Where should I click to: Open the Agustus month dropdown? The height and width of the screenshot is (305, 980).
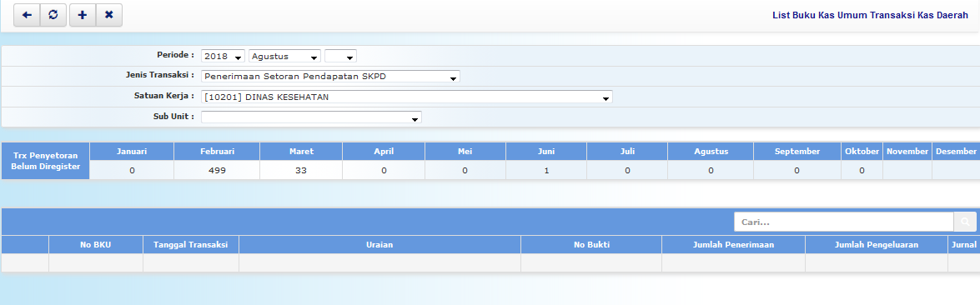284,57
